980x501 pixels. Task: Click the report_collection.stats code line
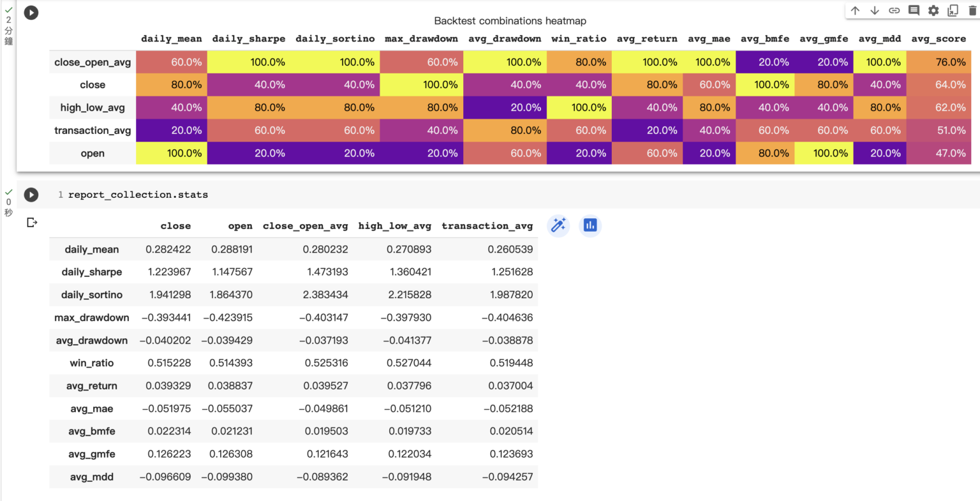click(138, 195)
